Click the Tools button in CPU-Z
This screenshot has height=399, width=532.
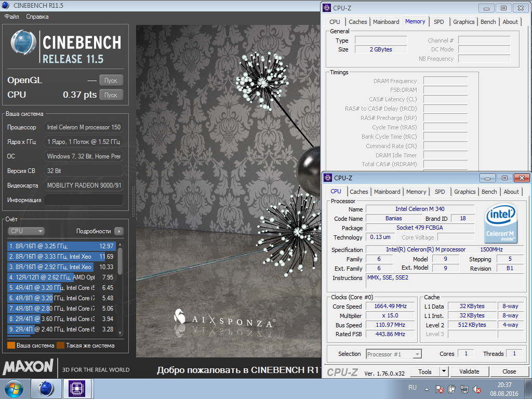click(425, 371)
